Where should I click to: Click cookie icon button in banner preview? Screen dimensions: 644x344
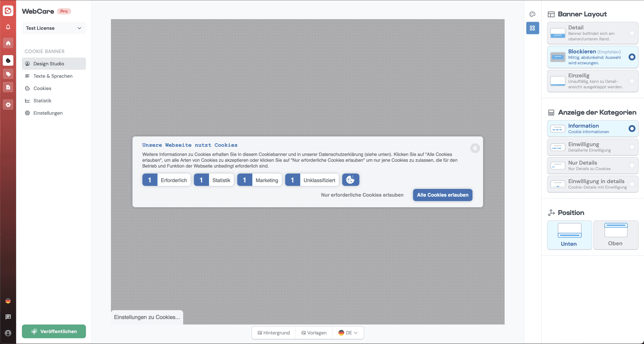coord(350,180)
